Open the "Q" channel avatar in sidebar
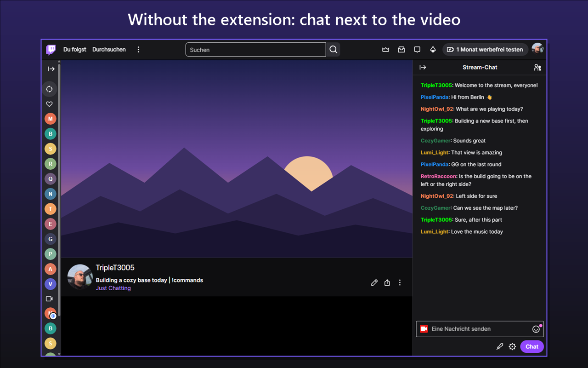Image resolution: width=588 pixels, height=368 pixels. pos(51,179)
